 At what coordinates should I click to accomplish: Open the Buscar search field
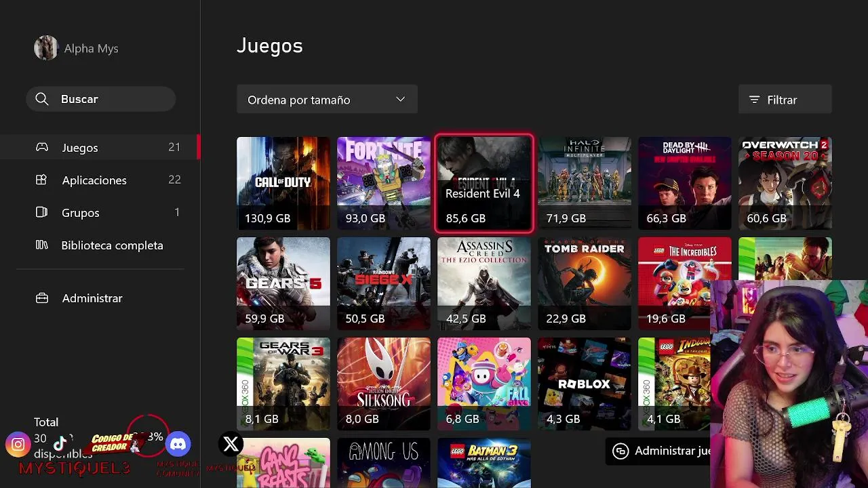tap(100, 99)
